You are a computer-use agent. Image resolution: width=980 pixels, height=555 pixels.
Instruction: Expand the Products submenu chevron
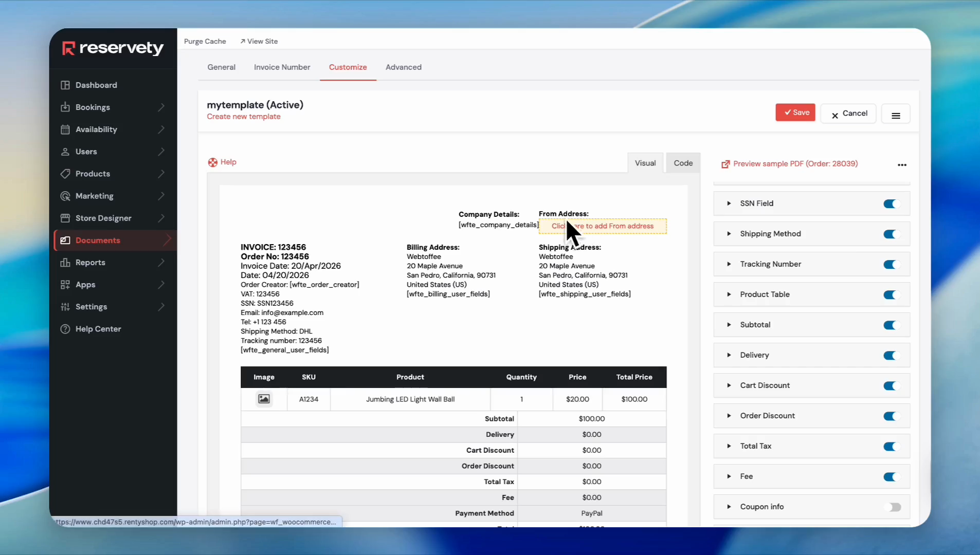161,174
